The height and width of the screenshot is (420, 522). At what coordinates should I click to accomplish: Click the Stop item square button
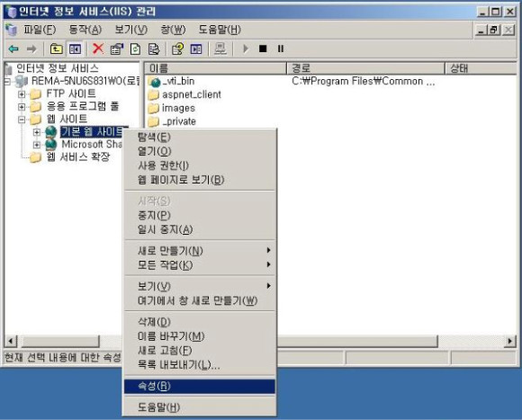263,49
